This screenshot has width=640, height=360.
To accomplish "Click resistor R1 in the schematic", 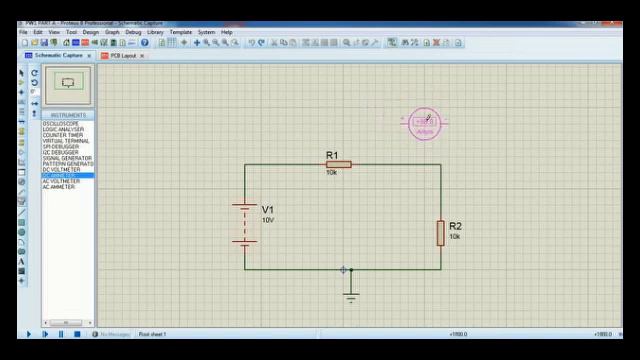I will pyautogui.click(x=339, y=164).
